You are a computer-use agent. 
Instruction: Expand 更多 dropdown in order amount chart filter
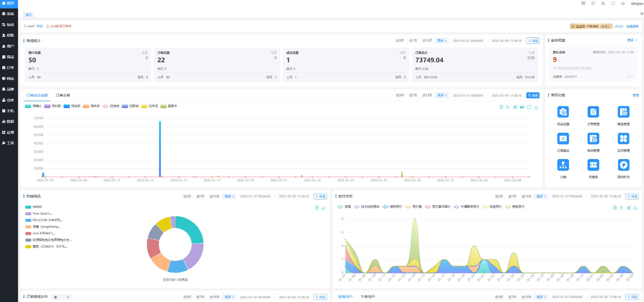tap(442, 95)
